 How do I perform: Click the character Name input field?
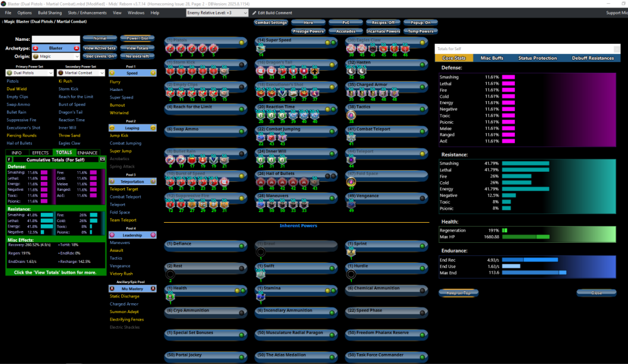click(x=55, y=39)
